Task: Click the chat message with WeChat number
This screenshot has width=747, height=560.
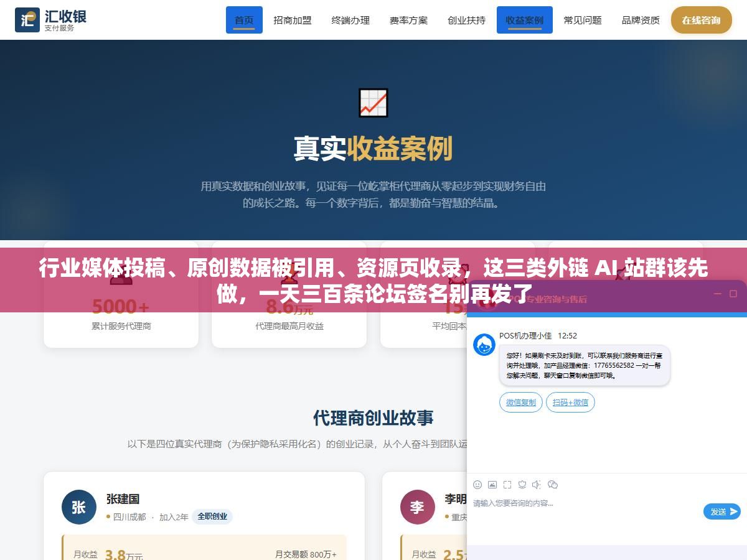Action: pos(585,365)
